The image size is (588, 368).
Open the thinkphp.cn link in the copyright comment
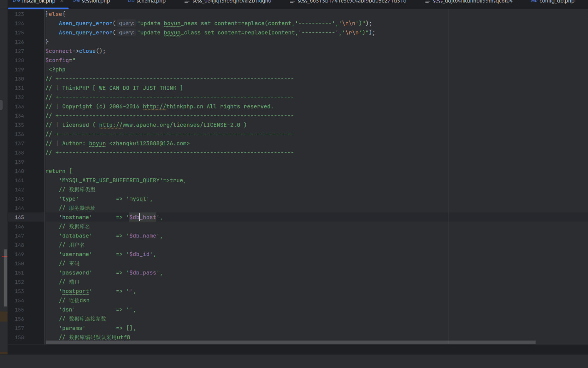[173, 106]
